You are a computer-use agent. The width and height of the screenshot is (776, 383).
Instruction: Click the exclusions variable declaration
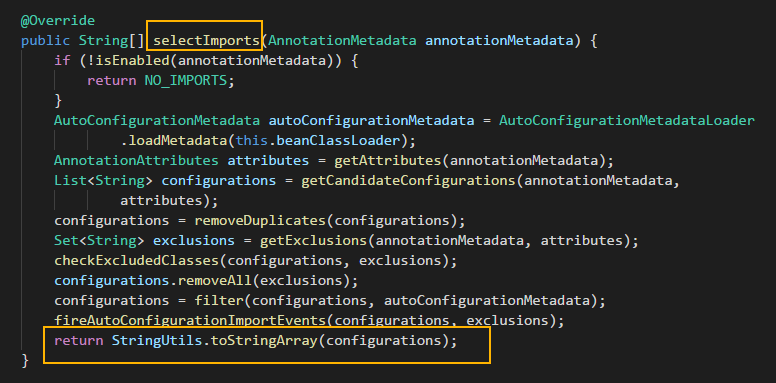tap(194, 241)
